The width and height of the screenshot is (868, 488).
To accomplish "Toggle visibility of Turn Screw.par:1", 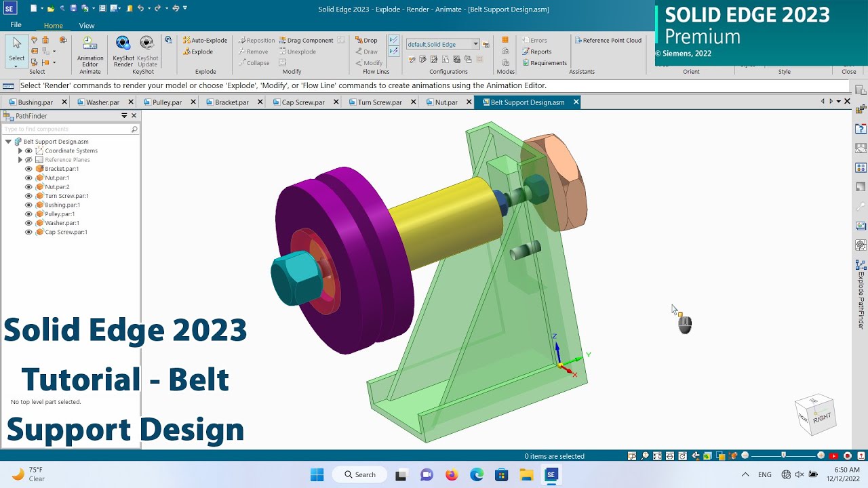I will [x=28, y=196].
